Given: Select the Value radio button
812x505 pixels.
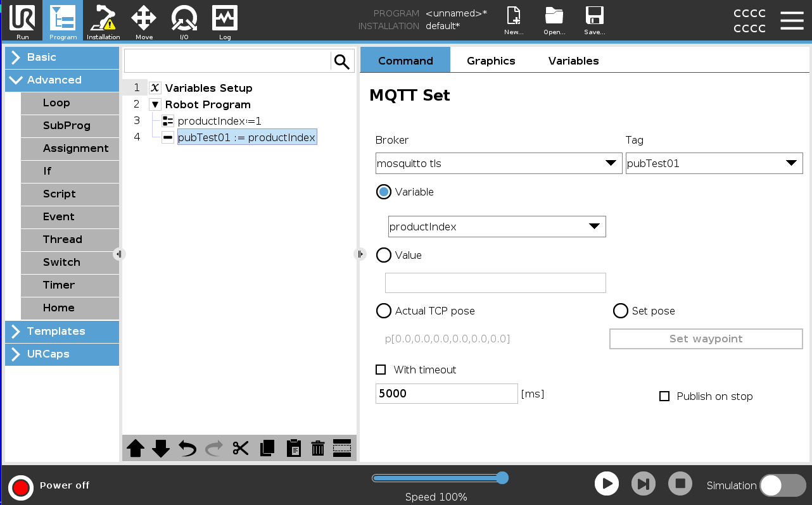Looking at the screenshot, I should [384, 255].
